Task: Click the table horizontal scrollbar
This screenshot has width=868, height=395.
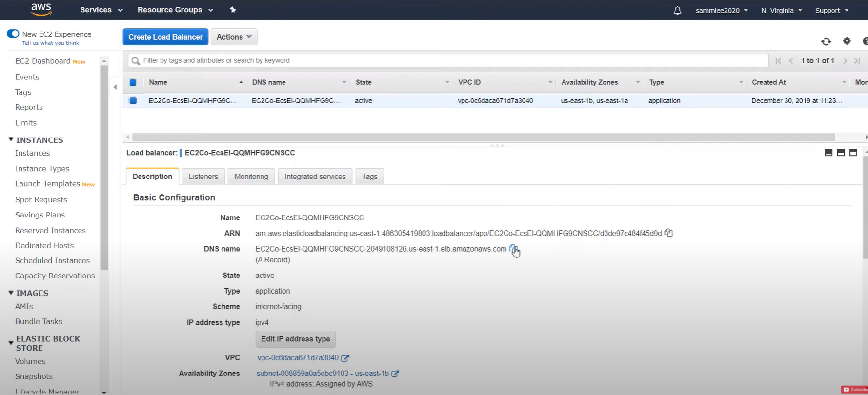Action: 484,138
